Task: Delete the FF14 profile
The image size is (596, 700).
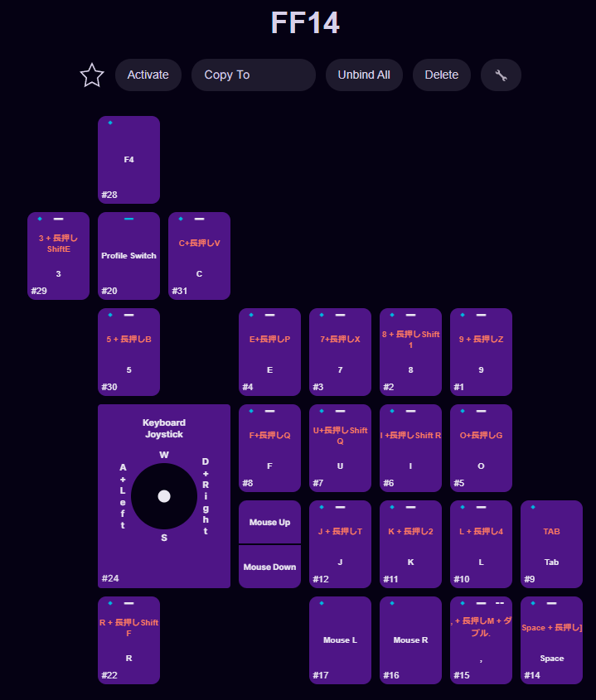Action: 442,75
